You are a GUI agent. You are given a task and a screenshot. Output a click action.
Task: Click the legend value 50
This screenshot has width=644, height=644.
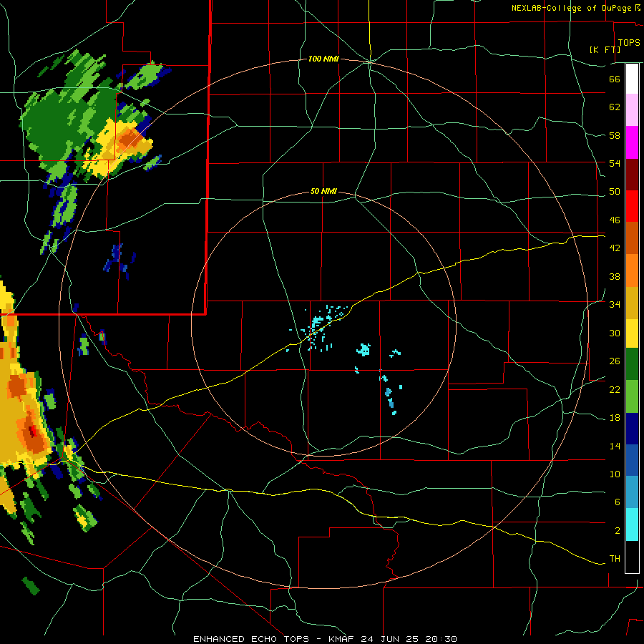click(615, 192)
